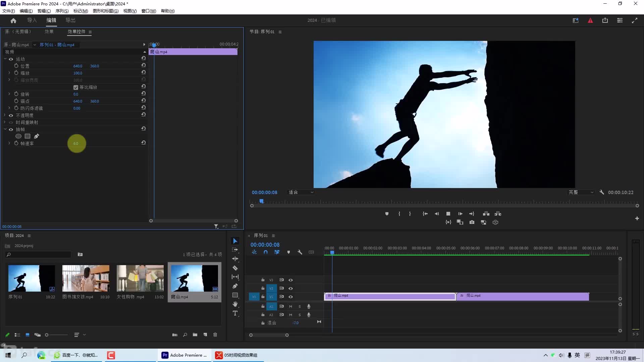
Task: Select the Hand tool
Action: tap(235, 304)
